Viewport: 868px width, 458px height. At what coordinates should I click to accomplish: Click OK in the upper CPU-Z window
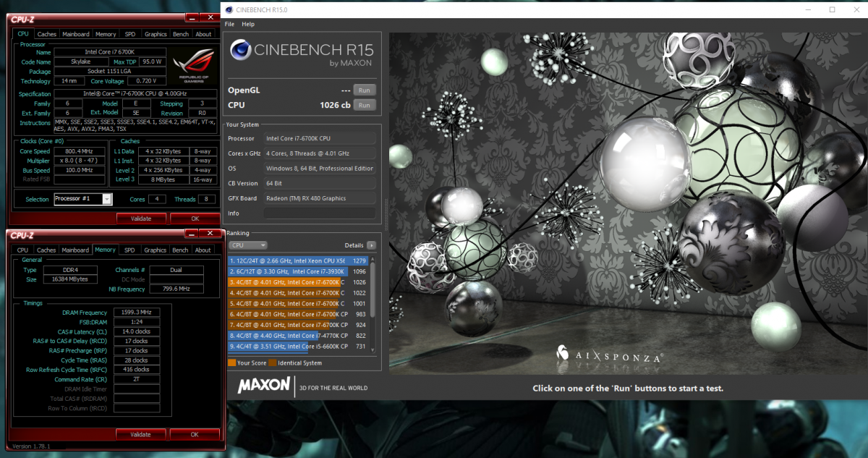tap(195, 219)
